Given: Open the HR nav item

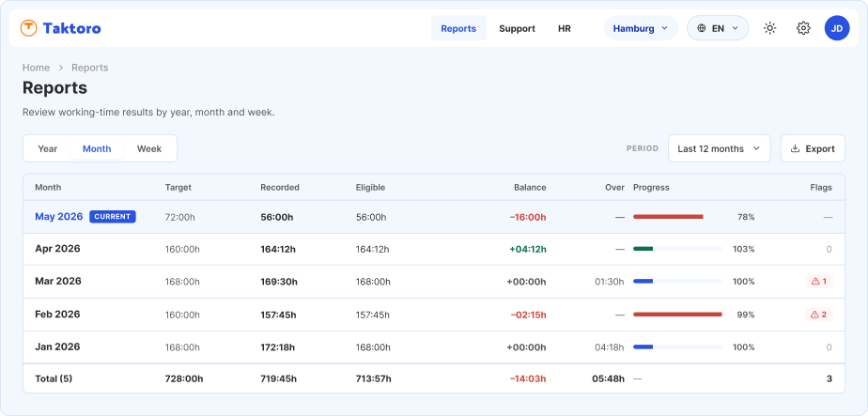Looking at the screenshot, I should (x=564, y=28).
